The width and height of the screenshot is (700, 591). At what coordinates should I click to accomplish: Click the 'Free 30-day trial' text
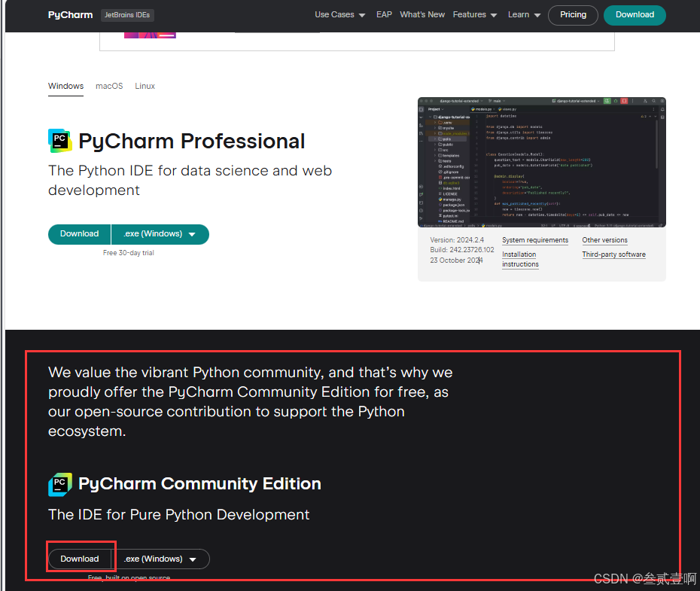click(x=128, y=253)
